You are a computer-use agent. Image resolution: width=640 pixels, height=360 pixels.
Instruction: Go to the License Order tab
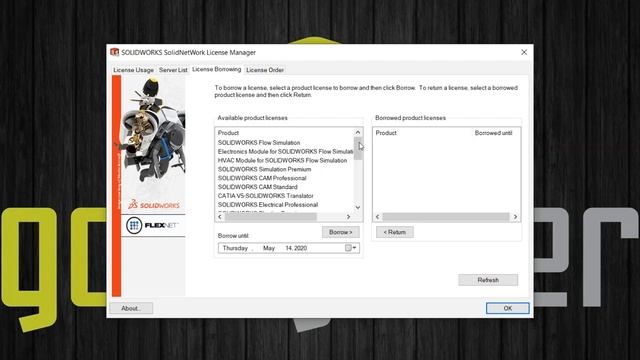point(265,70)
